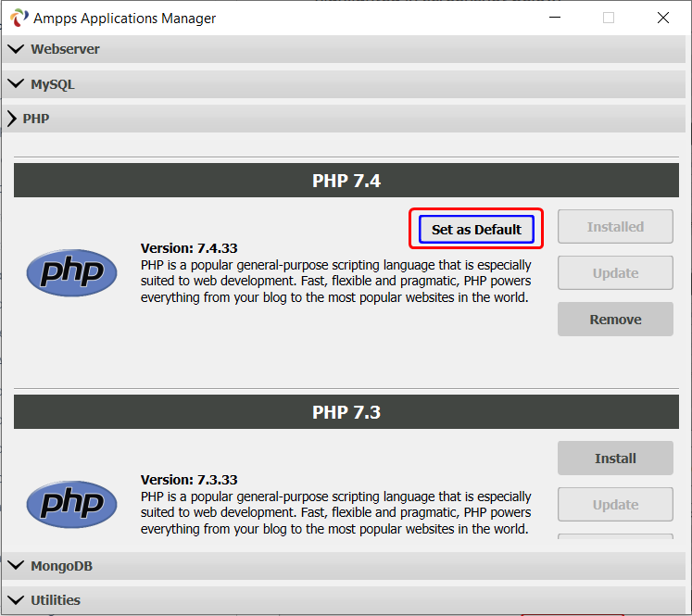The width and height of the screenshot is (692, 616).
Task: Remove PHP 7.4
Action: (615, 319)
